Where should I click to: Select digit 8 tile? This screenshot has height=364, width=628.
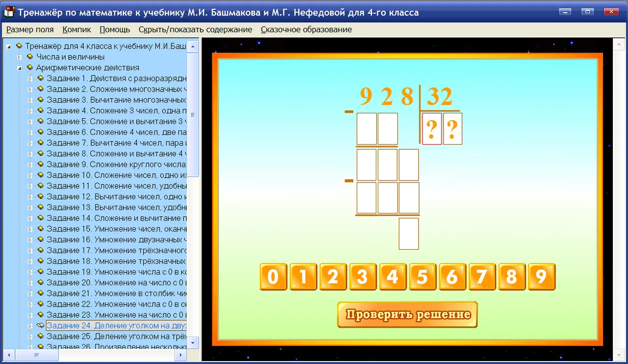(512, 277)
